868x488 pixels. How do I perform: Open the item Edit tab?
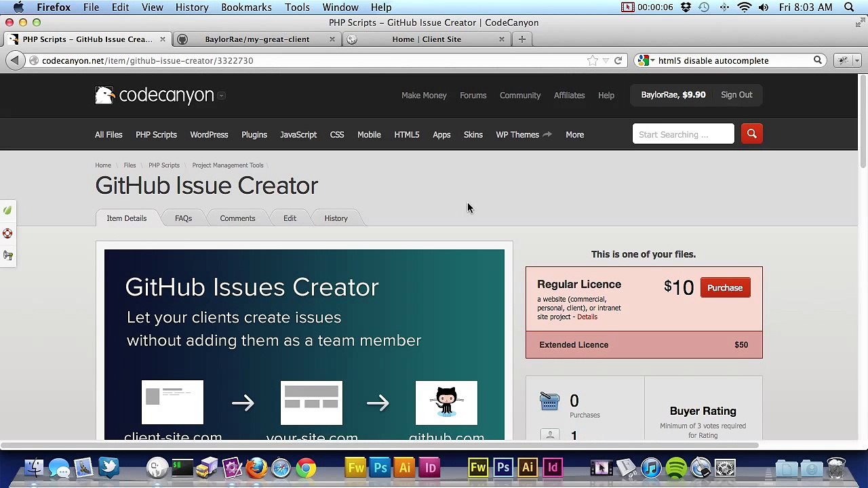click(x=290, y=218)
